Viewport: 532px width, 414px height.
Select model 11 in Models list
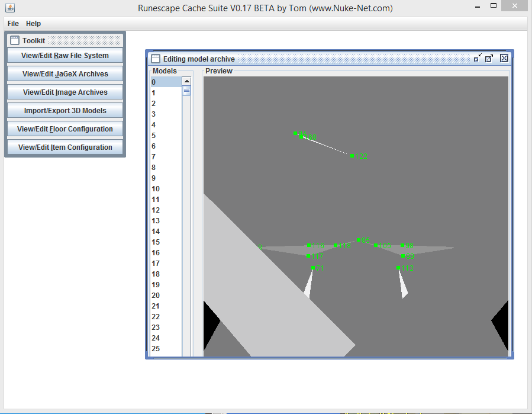pos(166,200)
